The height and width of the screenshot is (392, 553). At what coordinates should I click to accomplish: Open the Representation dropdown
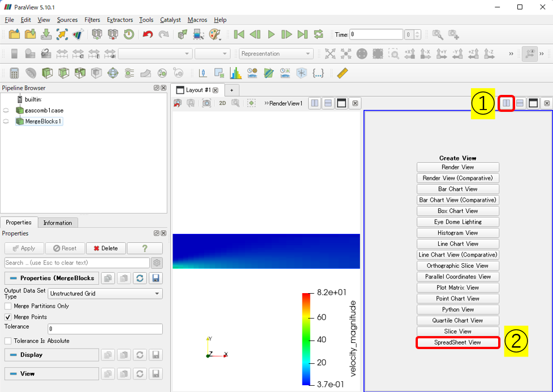click(x=276, y=54)
